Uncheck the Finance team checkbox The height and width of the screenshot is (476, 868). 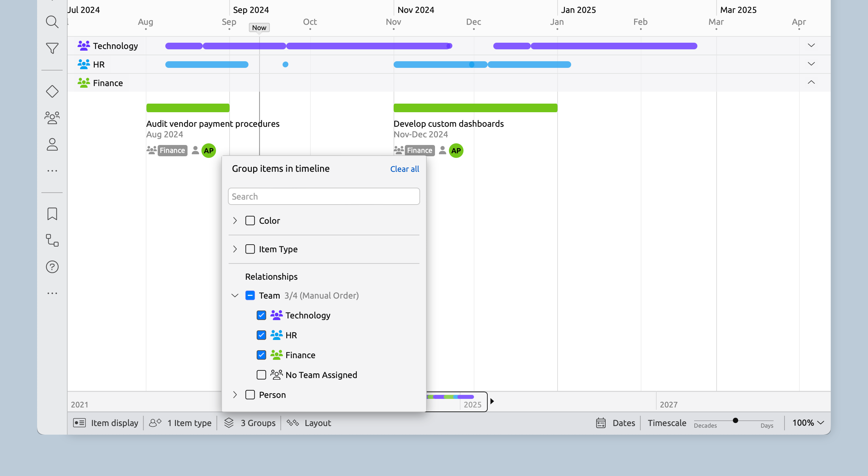pos(261,355)
